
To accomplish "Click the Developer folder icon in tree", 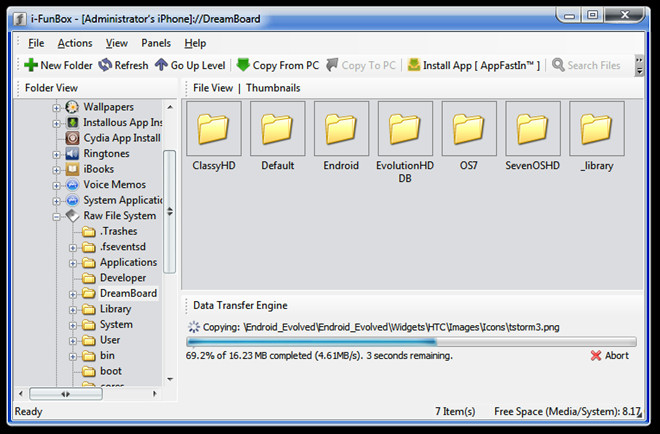I will coord(88,278).
